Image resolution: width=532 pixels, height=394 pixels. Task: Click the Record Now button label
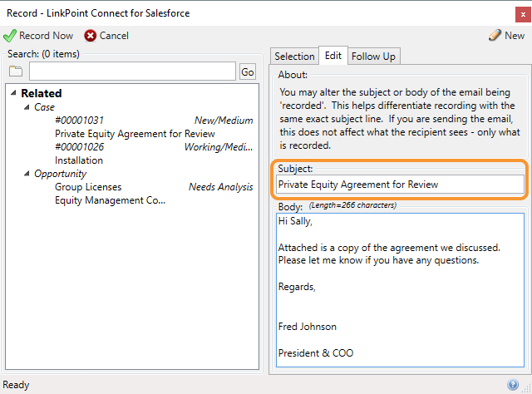[47, 36]
